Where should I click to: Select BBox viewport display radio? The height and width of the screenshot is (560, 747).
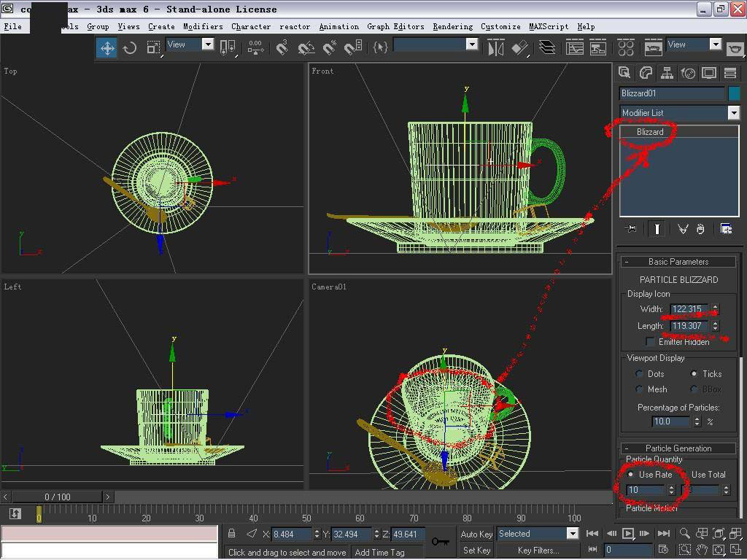point(694,389)
